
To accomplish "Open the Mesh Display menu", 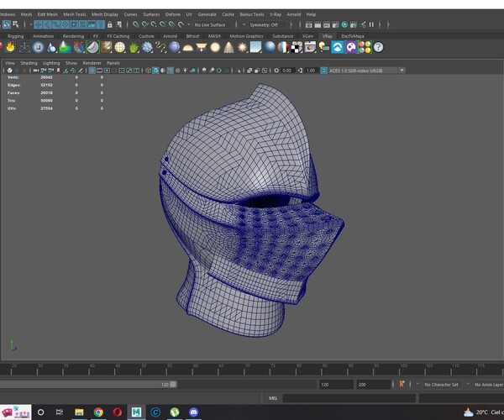I will pos(105,14).
